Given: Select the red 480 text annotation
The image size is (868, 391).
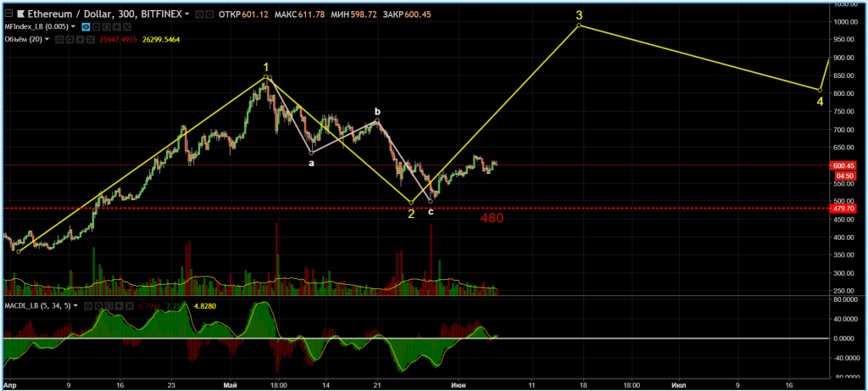Looking at the screenshot, I should (492, 218).
